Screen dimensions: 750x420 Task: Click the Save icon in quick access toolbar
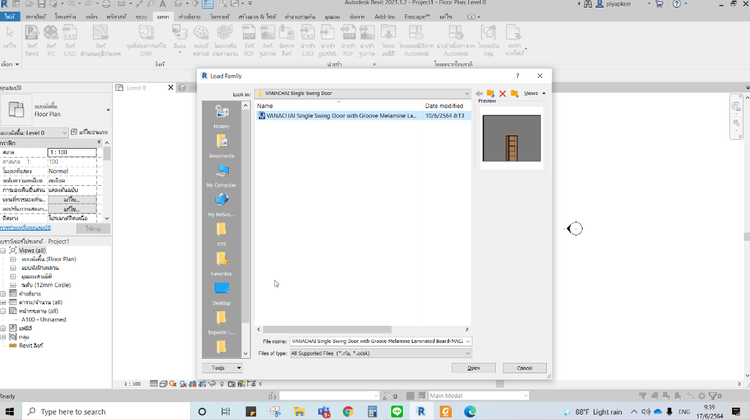42,4
